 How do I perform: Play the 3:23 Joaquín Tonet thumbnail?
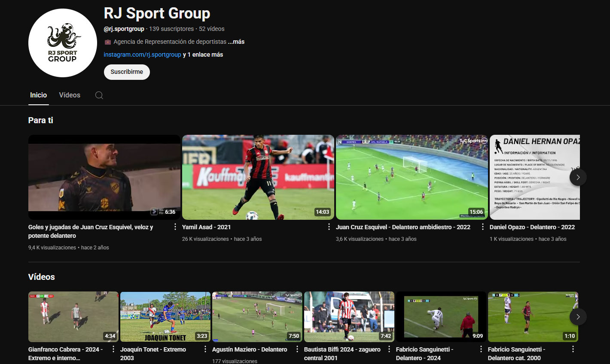[165, 317]
